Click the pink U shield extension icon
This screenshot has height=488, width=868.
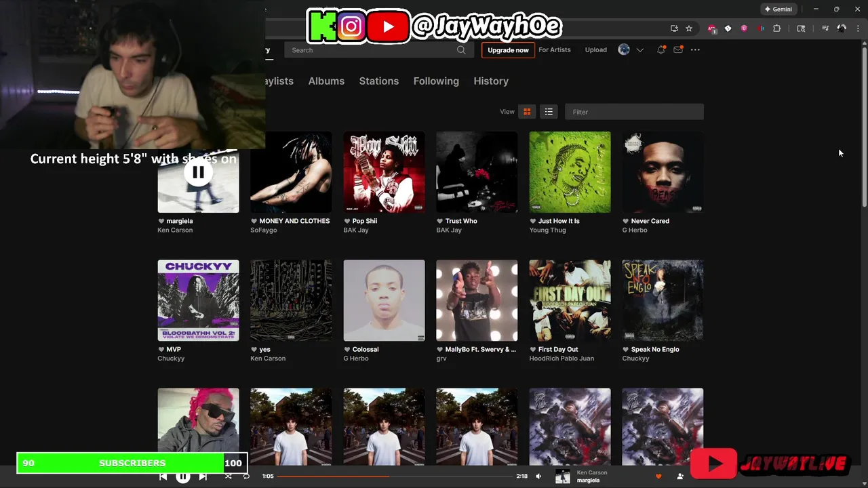pyautogui.click(x=744, y=28)
